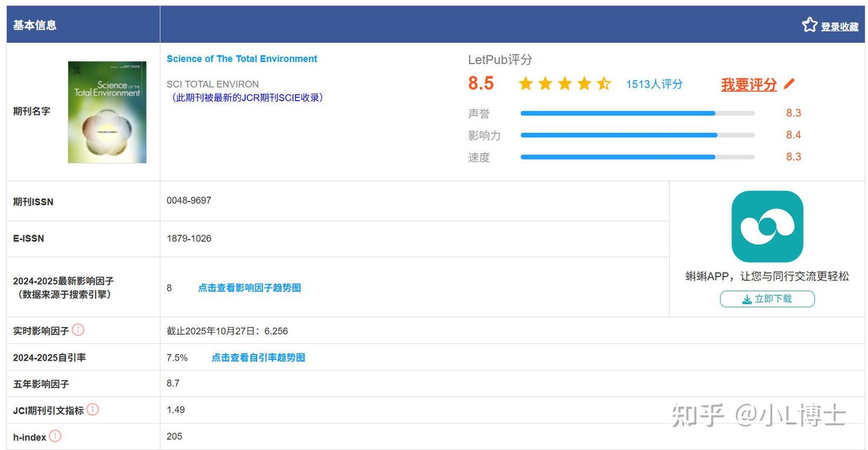
Task: Click the 我要评分 link
Action: (749, 84)
